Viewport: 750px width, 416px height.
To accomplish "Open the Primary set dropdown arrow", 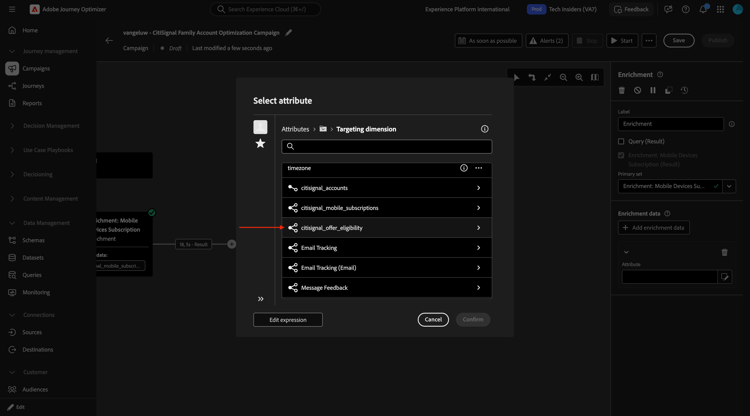I will coord(729,186).
